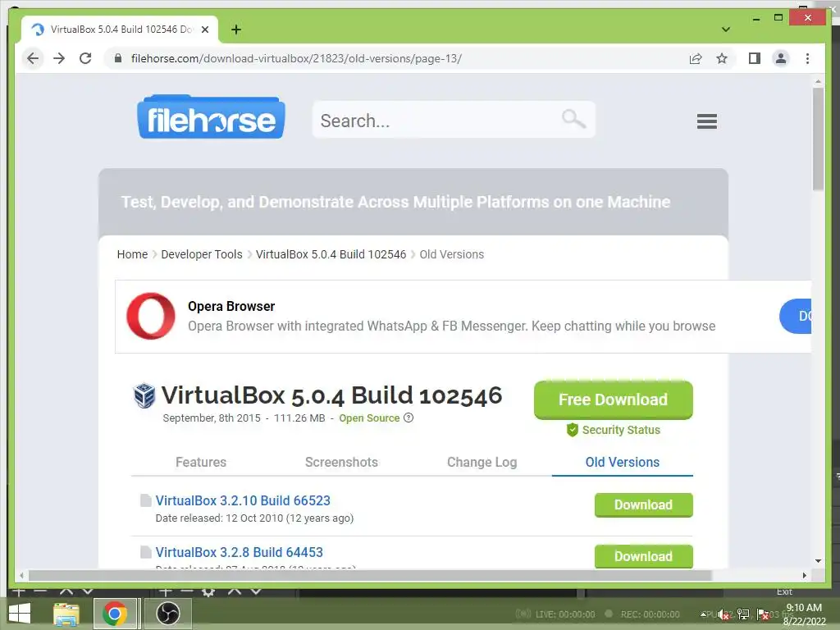
Task: Click the search magnifier icon
Action: pyautogui.click(x=573, y=118)
